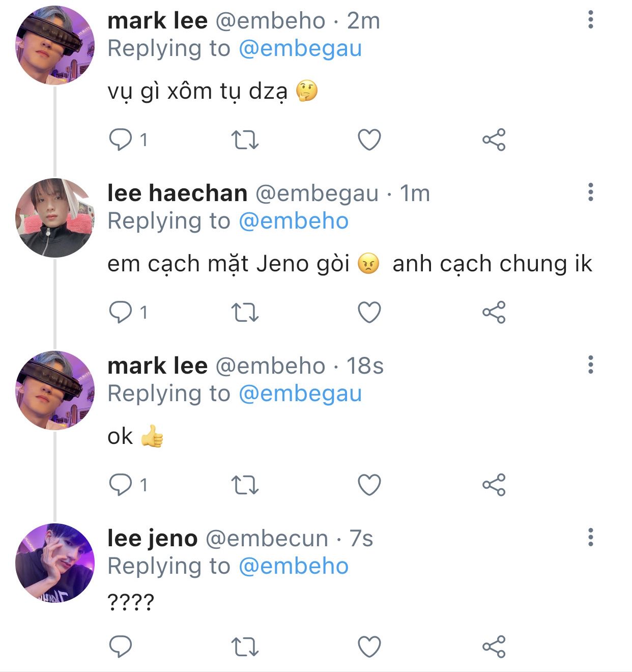This screenshot has width=632, height=672.
Task: Retweet mark lee's first tweet
Action: click(x=245, y=139)
